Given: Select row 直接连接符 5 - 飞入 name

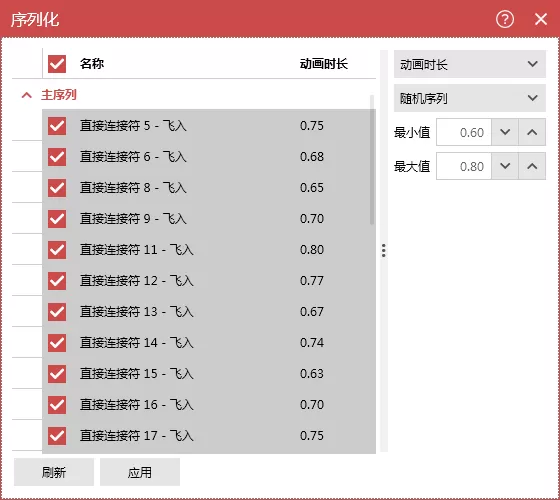Looking at the screenshot, I should tap(133, 126).
